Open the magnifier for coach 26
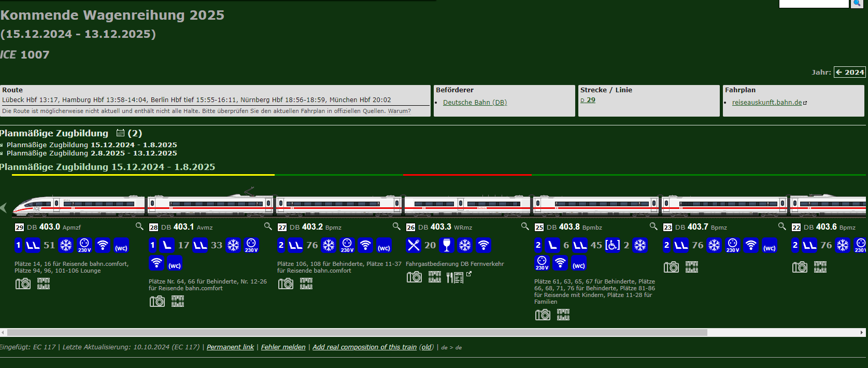This screenshot has width=868, height=368. click(525, 227)
